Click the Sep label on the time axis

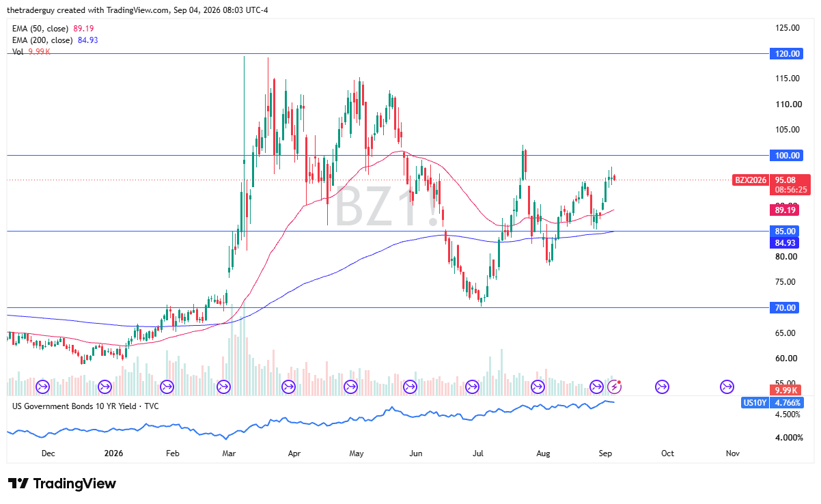coord(605,453)
